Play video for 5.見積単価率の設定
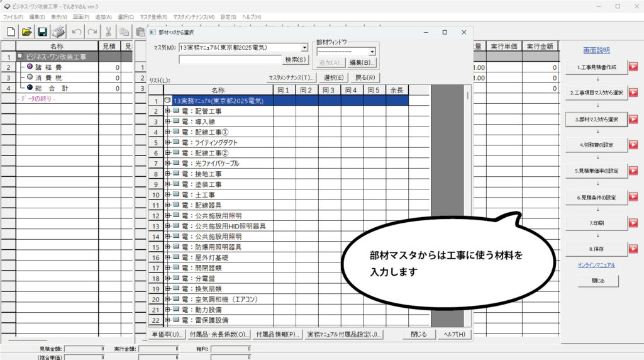The height and width of the screenshot is (360, 644). (x=633, y=171)
